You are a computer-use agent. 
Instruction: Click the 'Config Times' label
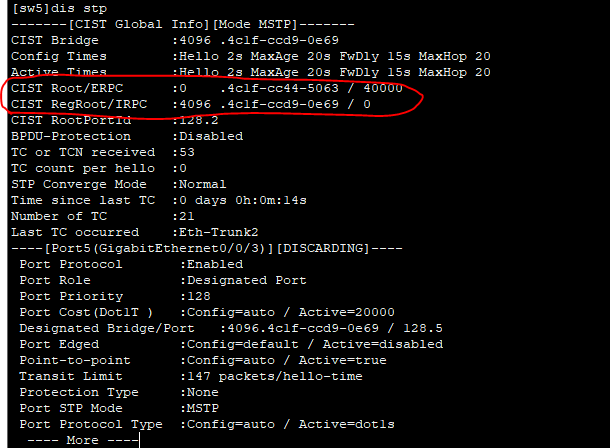click(x=59, y=56)
